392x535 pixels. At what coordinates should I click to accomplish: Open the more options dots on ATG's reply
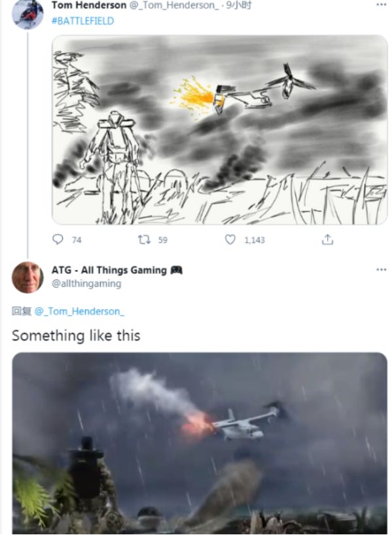coord(381,270)
